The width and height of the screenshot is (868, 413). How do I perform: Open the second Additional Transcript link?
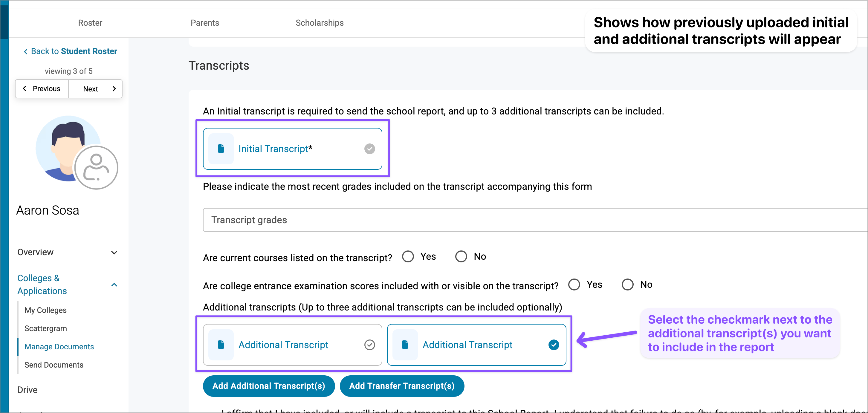pyautogui.click(x=467, y=345)
